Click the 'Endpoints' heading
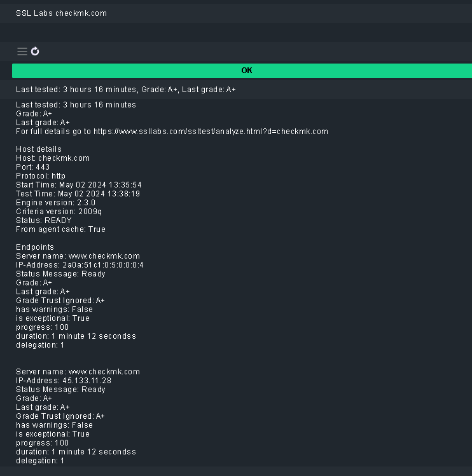 click(x=35, y=247)
